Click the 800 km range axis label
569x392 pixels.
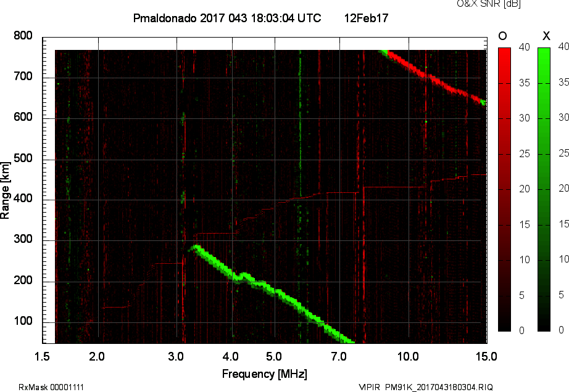coord(23,36)
